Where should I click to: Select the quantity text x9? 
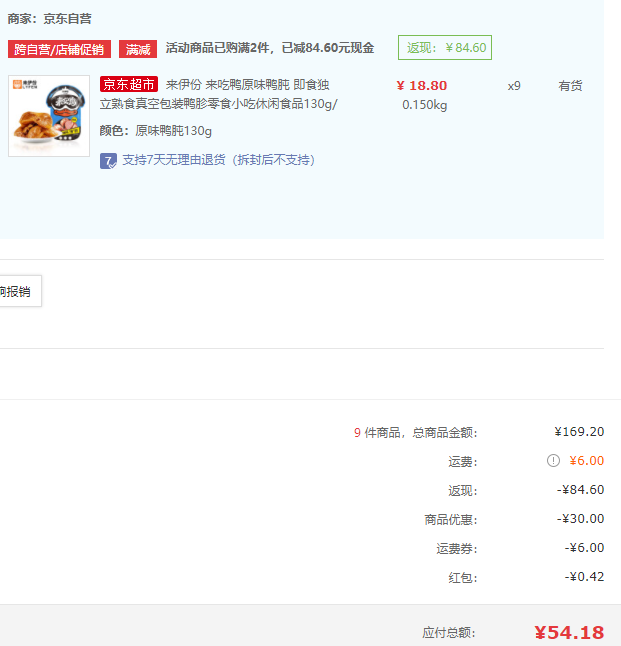(514, 86)
